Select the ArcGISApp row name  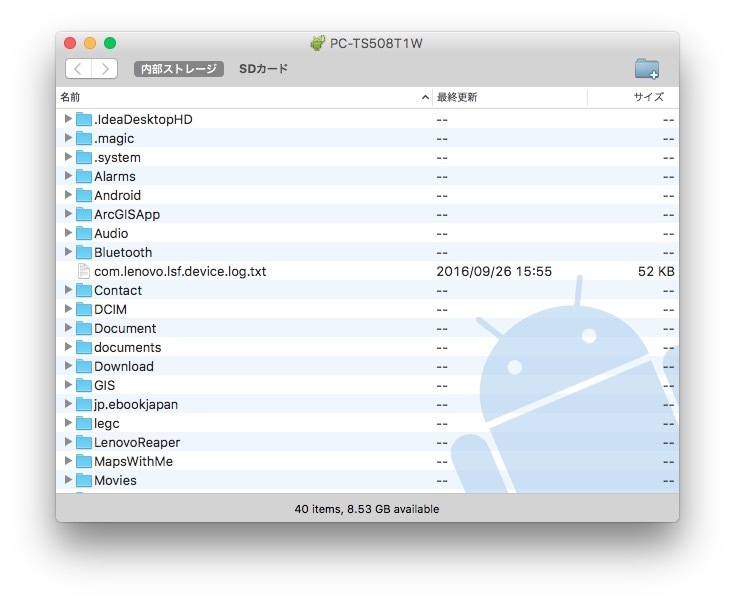(127, 215)
